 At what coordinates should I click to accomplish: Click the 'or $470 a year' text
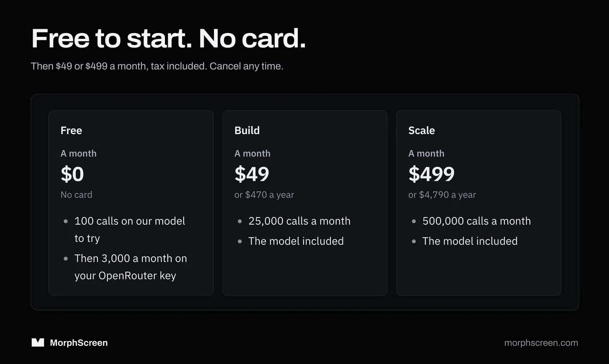(264, 195)
